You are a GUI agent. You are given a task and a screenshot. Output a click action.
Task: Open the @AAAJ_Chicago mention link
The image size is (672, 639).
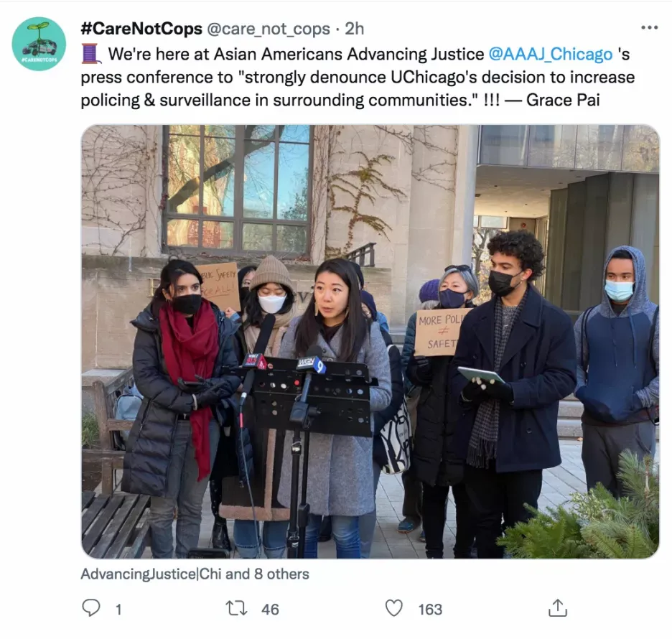(550, 55)
